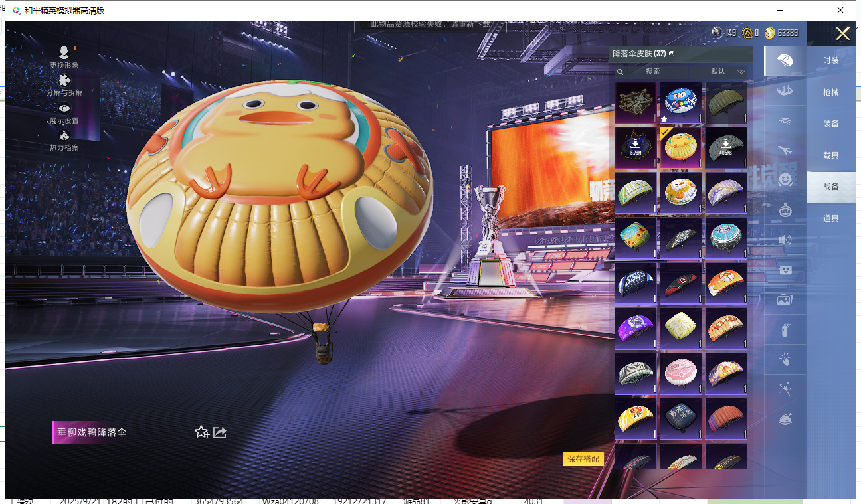Select the SS25 blue parachute thumbnail
Screen dimensions: 861x504
tap(636, 283)
